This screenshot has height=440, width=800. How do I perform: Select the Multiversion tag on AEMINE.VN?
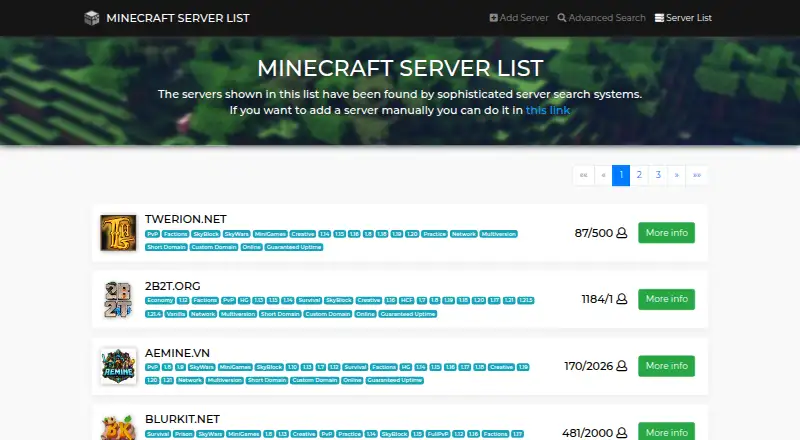pos(224,380)
